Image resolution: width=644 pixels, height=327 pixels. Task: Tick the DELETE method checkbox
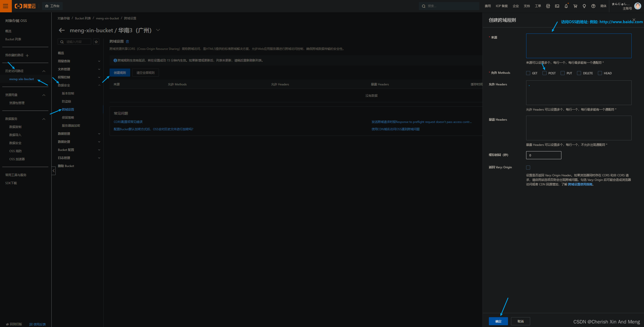[579, 73]
